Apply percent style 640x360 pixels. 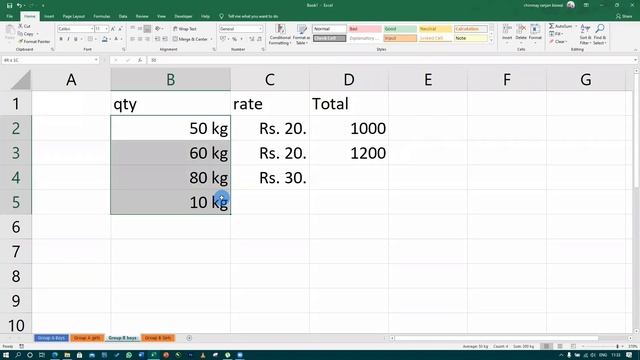pyautogui.click(x=234, y=39)
